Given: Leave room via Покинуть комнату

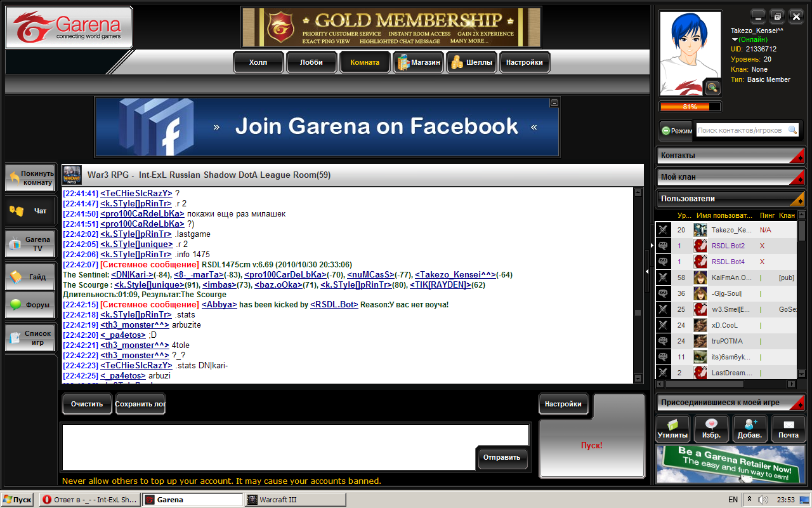Looking at the screenshot, I should (x=30, y=178).
